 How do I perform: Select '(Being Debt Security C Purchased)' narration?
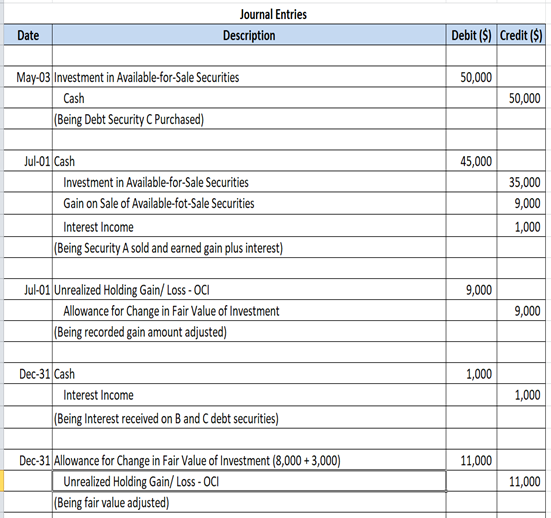click(249, 119)
